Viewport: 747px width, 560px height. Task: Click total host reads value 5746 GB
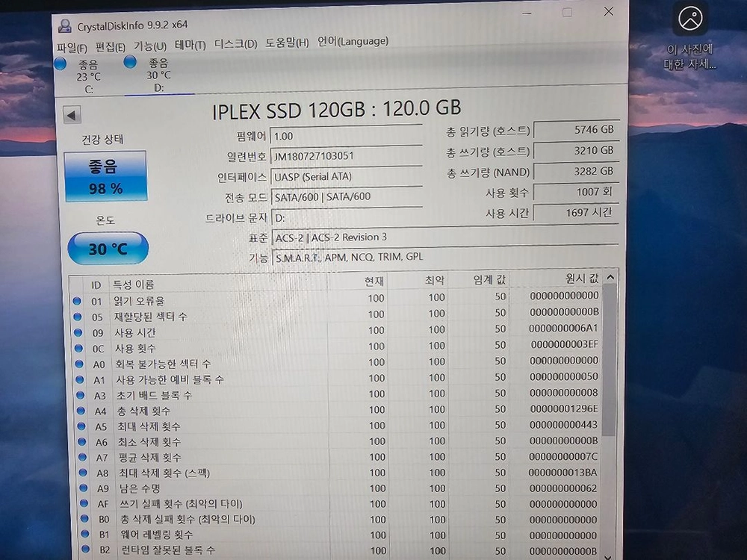click(577, 129)
